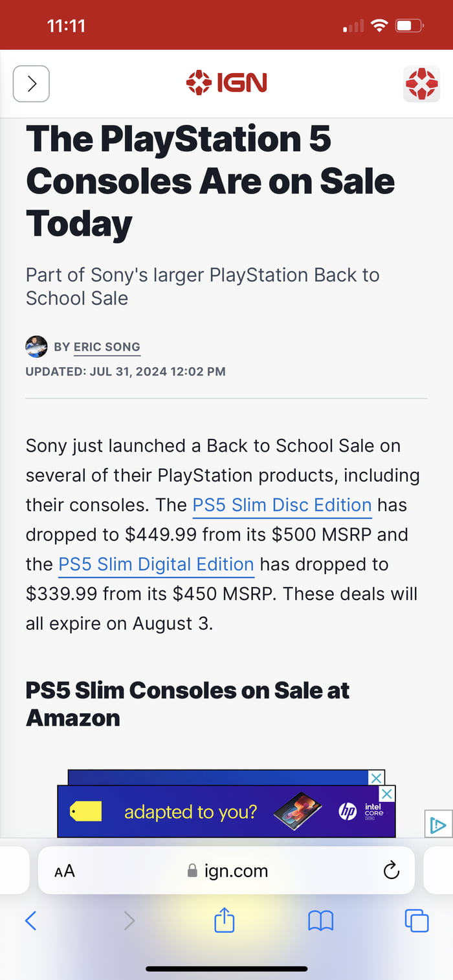The image size is (453, 980).
Task: Reload the ign.com page
Action: pos(391,871)
